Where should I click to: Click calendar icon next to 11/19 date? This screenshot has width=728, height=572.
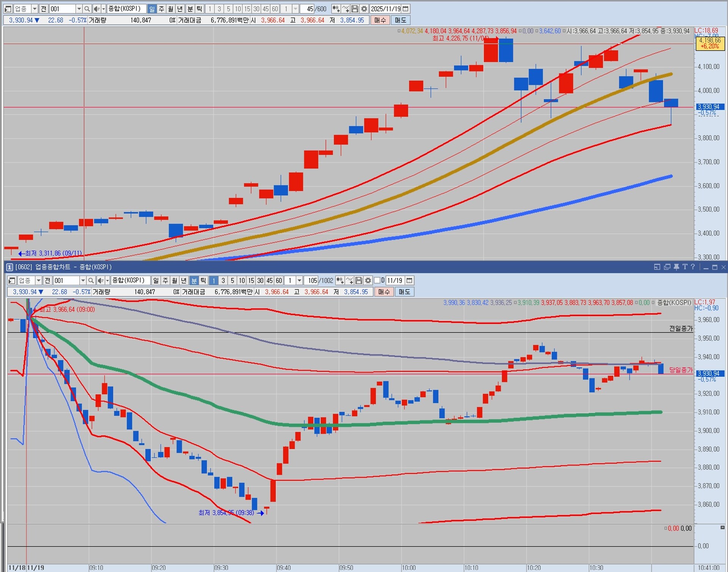(409, 280)
